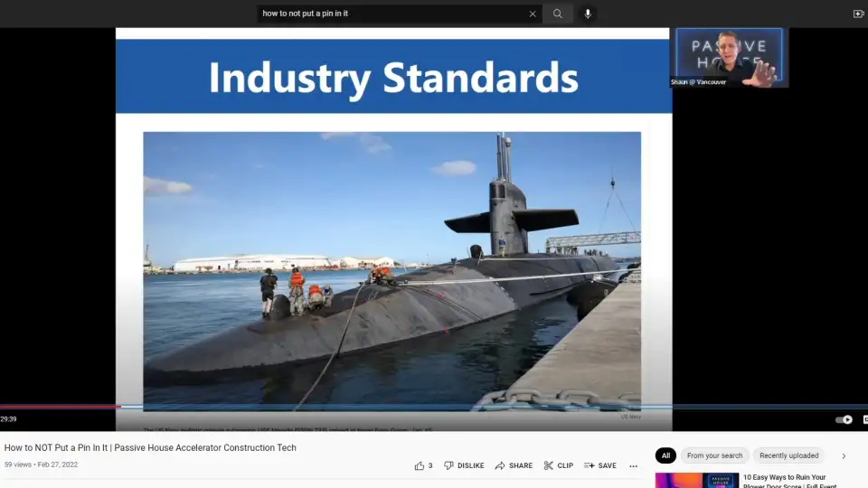Open the 10 Easy Ways to Ruin title link
This screenshot has width=868, height=488.
pos(784,477)
